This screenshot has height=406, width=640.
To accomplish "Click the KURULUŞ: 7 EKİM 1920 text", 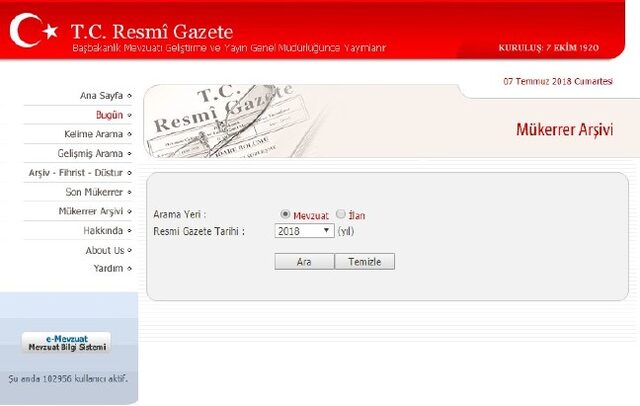I will coord(549,48).
